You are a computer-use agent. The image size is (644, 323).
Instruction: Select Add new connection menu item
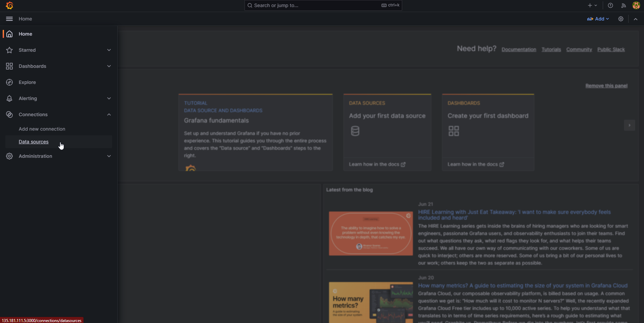[x=42, y=129]
